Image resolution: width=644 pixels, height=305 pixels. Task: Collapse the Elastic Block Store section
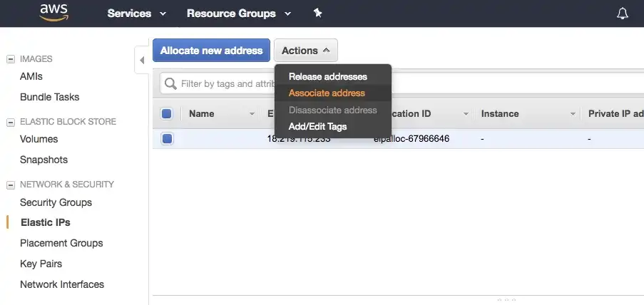point(10,122)
